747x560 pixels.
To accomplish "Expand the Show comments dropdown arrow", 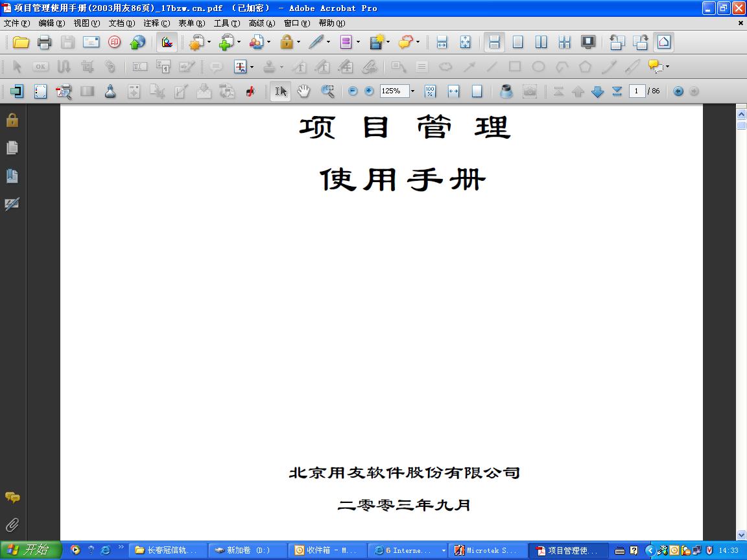I will click(x=667, y=67).
